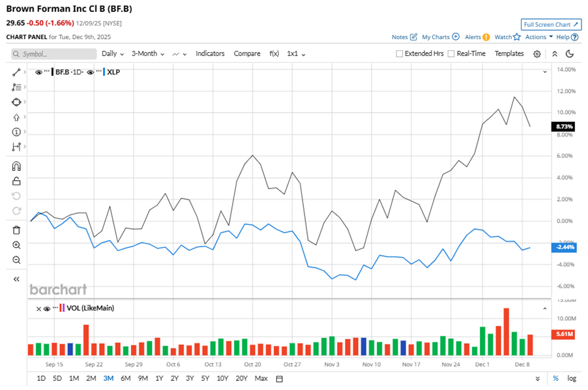The image size is (588, 390).
Task: Open the 3-Month period dropdown
Action: 148,53
